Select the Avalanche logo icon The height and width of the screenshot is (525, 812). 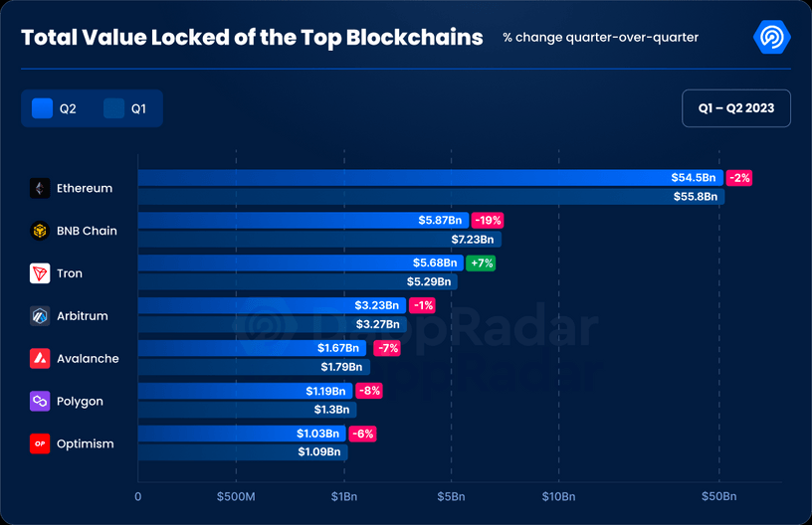[40, 358]
